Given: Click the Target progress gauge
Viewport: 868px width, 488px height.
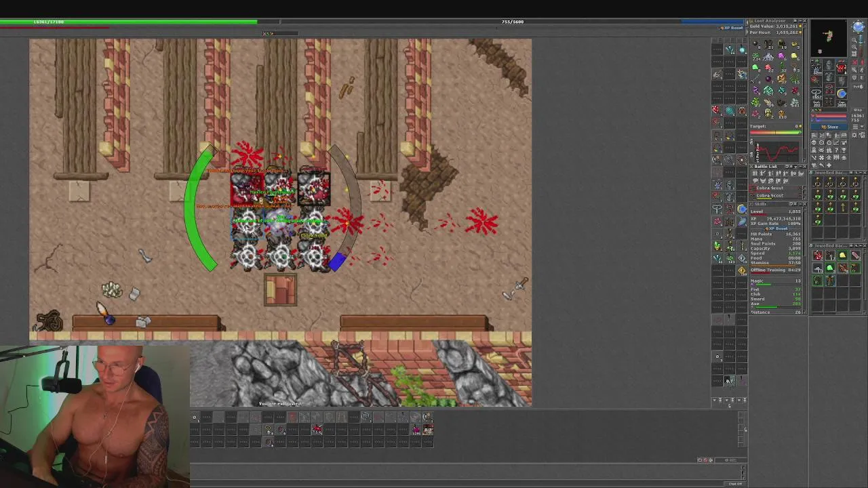Looking at the screenshot, I should [775, 132].
